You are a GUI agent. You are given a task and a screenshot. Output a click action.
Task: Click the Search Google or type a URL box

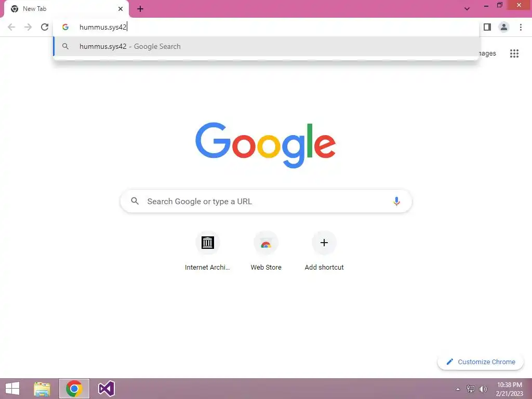coord(266,201)
